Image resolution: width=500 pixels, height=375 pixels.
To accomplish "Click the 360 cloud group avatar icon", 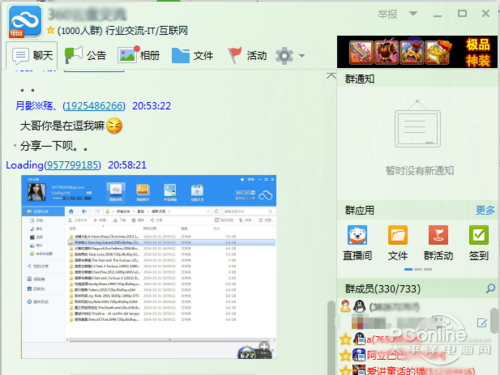I will coord(25,21).
